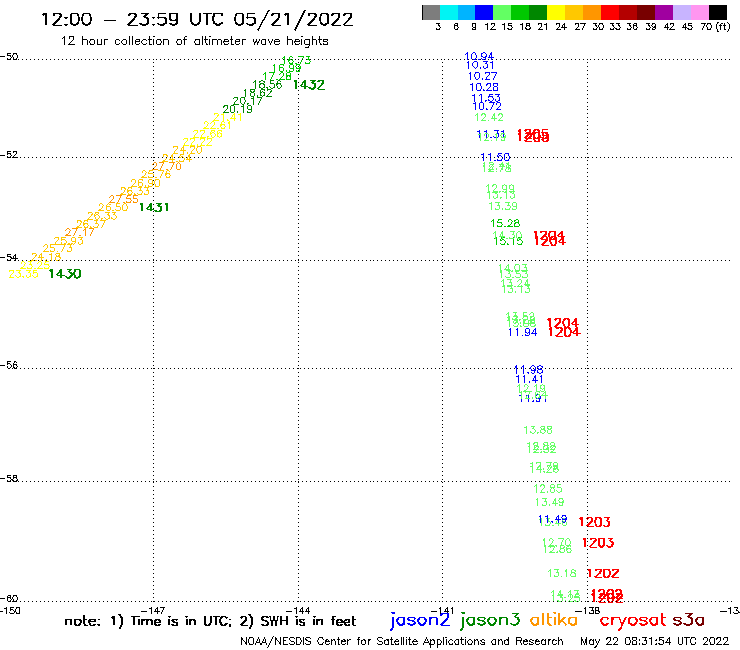The width and height of the screenshot is (740, 650).
Task: Click the '70 (ft)' legend unit label
Action: pyautogui.click(x=715, y=26)
